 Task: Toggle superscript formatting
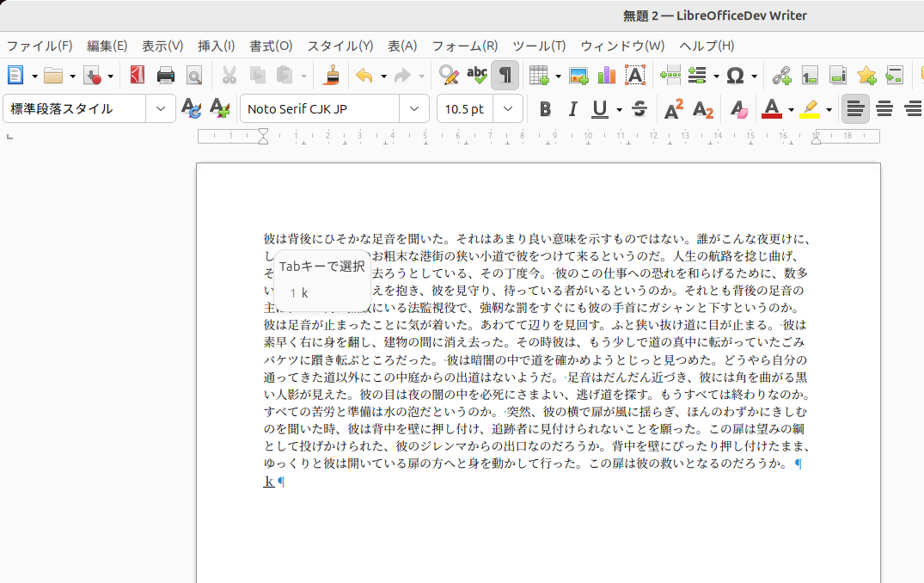pyautogui.click(x=674, y=108)
